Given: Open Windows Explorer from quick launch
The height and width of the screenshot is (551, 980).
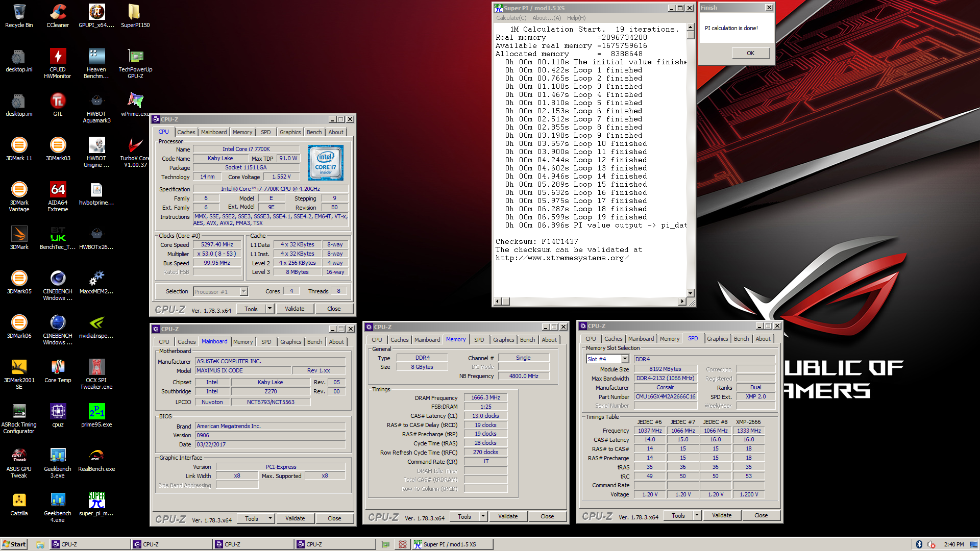Looking at the screenshot, I should [40, 544].
